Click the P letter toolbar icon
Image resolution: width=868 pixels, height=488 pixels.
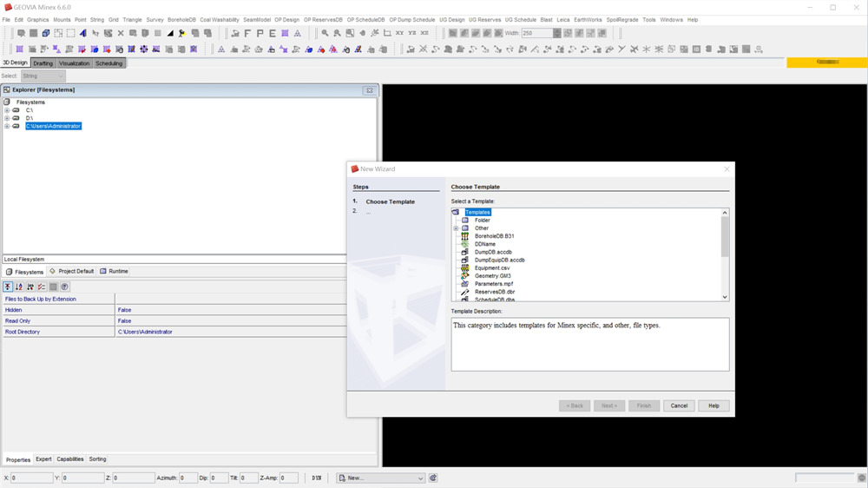point(260,33)
